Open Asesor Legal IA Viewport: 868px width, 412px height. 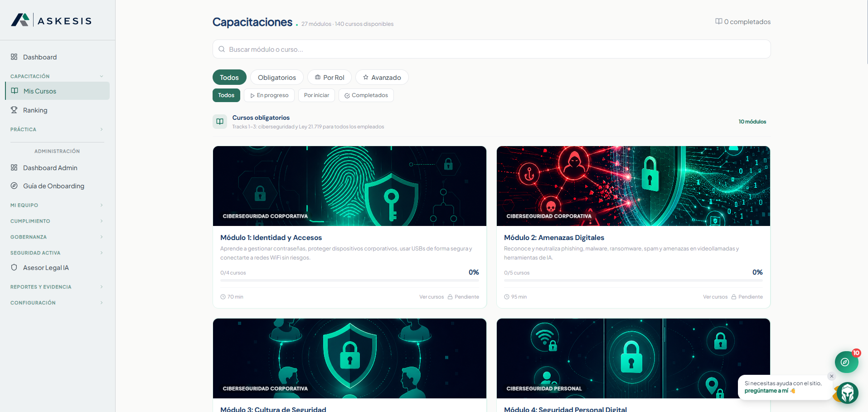click(57, 267)
